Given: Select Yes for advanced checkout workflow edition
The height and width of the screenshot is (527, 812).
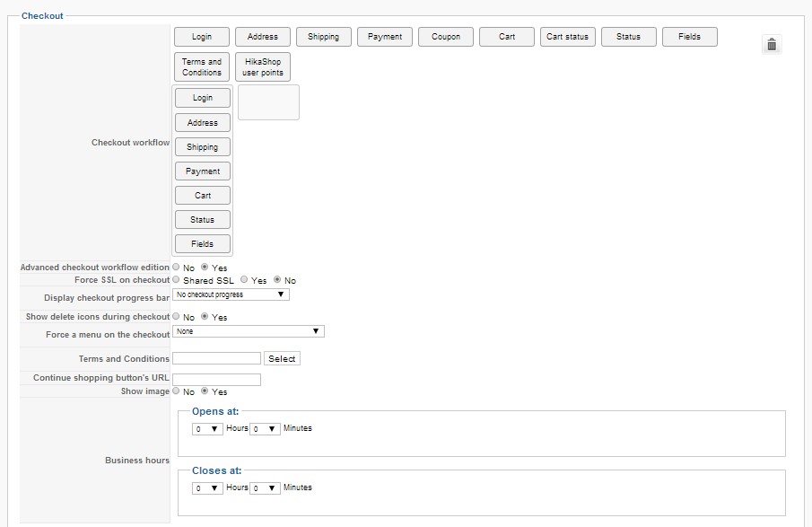Looking at the screenshot, I should (x=205, y=268).
